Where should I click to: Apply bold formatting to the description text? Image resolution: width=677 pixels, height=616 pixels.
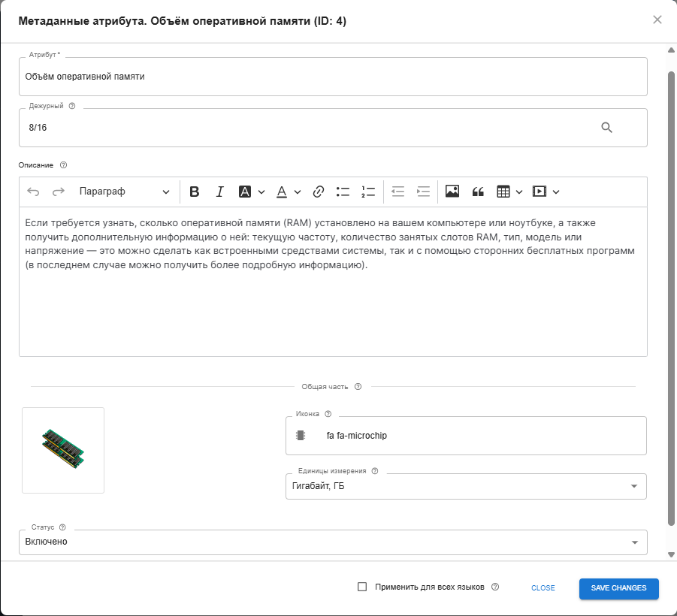(x=194, y=192)
